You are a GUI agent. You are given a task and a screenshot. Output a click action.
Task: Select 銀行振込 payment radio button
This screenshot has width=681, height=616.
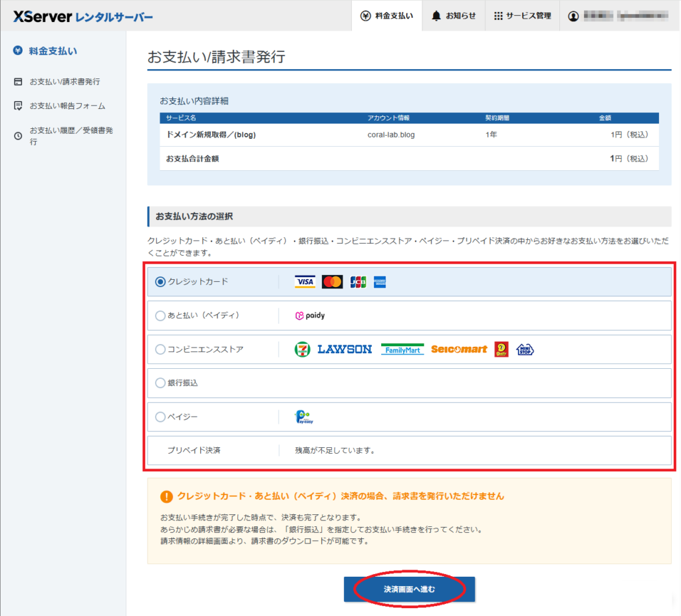(x=160, y=383)
